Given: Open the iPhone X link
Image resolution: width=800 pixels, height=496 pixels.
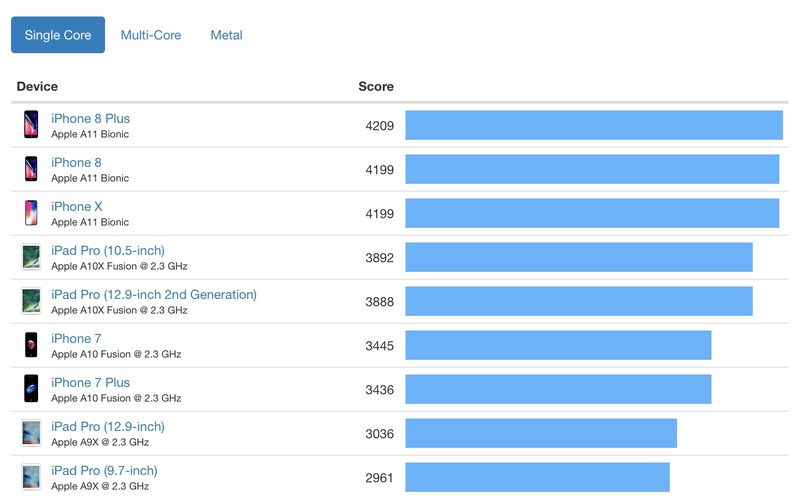Looking at the screenshot, I should point(77,206).
